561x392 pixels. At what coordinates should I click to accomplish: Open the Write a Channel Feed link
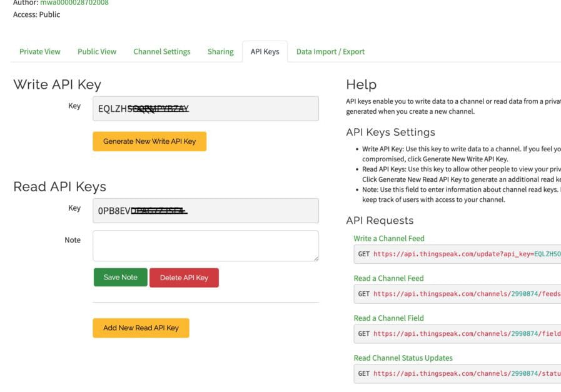(388, 238)
